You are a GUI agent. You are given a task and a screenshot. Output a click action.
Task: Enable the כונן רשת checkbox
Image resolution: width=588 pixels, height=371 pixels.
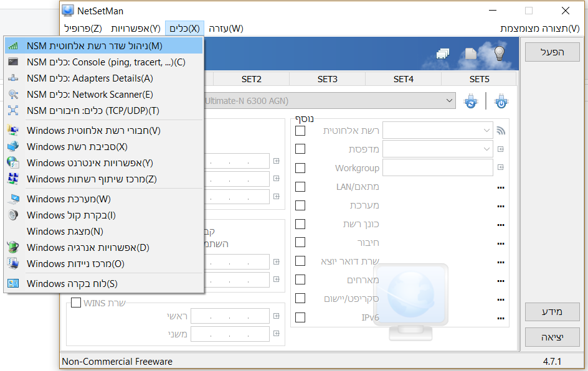pos(300,224)
